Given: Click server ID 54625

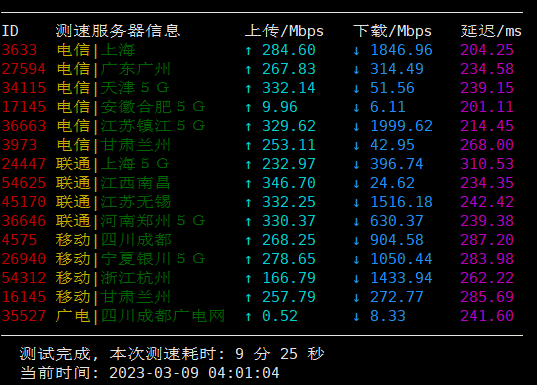Looking at the screenshot, I should tap(24, 183).
